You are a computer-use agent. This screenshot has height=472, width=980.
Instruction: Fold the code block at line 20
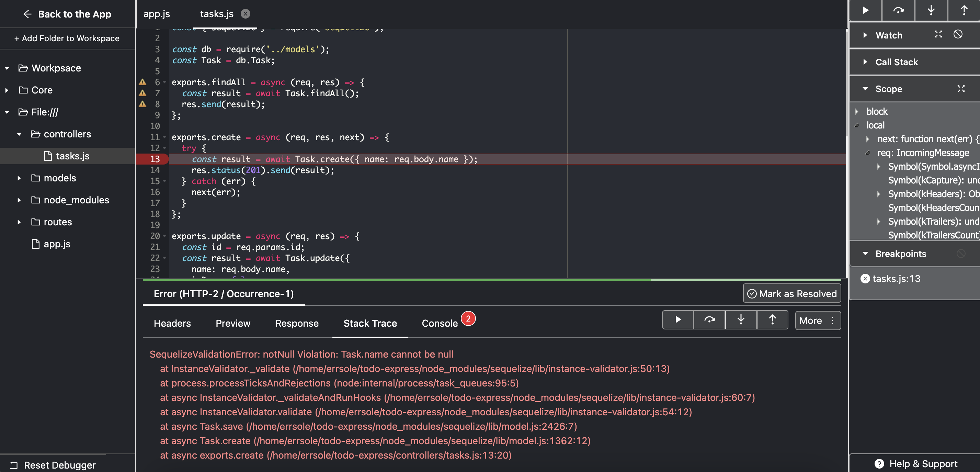click(165, 236)
